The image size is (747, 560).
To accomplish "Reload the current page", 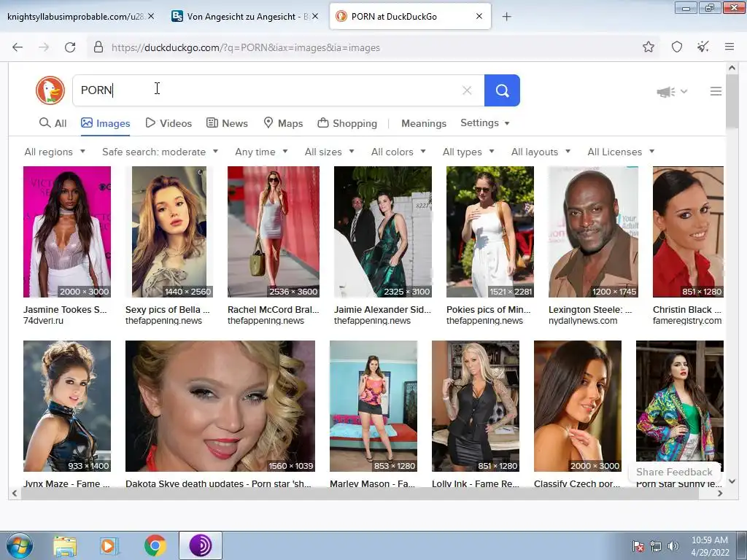I will click(x=70, y=47).
